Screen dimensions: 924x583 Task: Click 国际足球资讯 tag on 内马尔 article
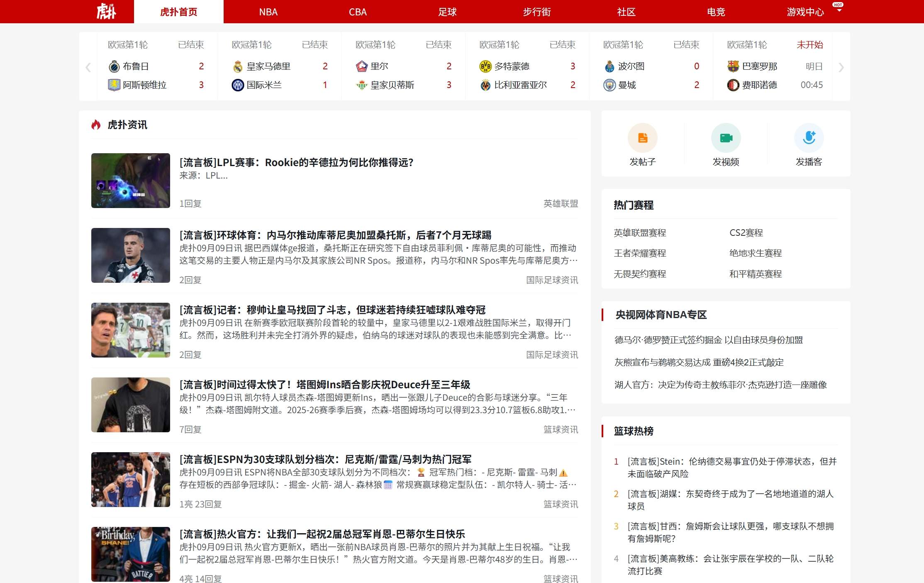point(552,280)
